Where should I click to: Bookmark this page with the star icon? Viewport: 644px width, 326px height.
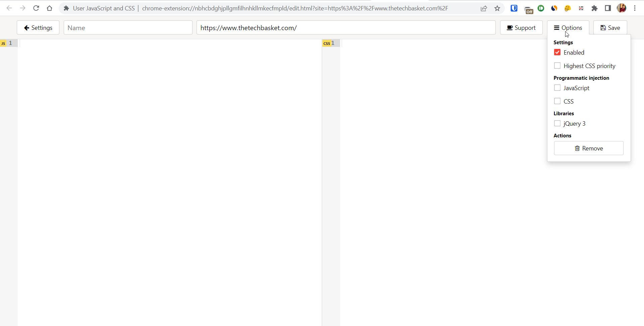pos(497,8)
